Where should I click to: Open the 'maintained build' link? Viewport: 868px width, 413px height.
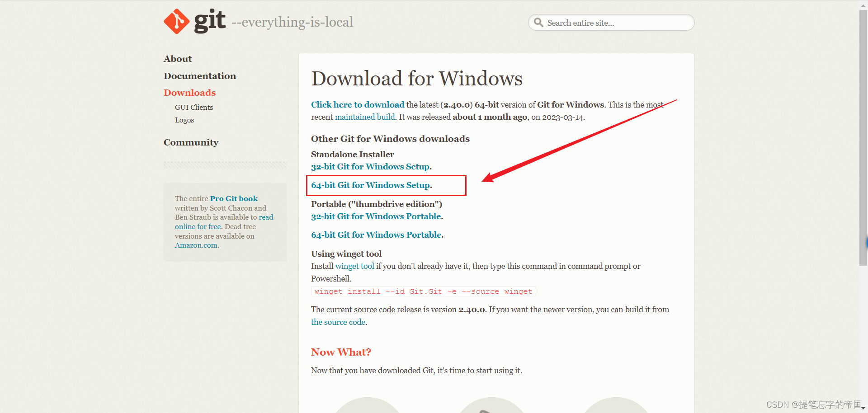tap(365, 117)
